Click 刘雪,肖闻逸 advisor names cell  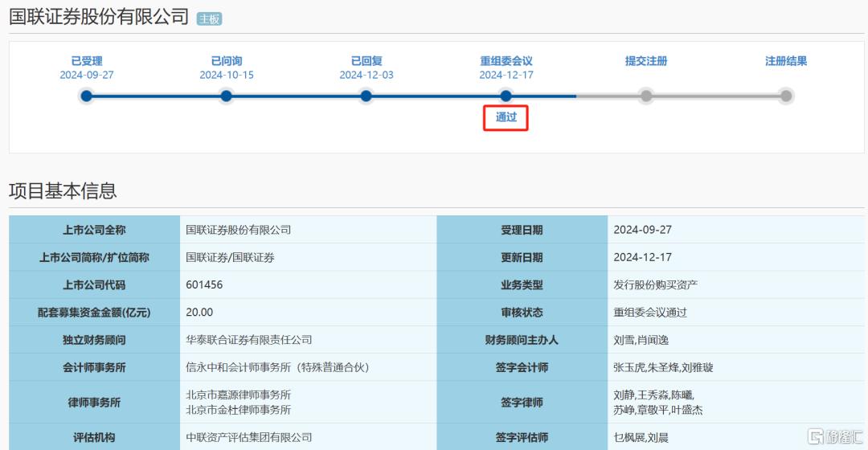pos(735,340)
